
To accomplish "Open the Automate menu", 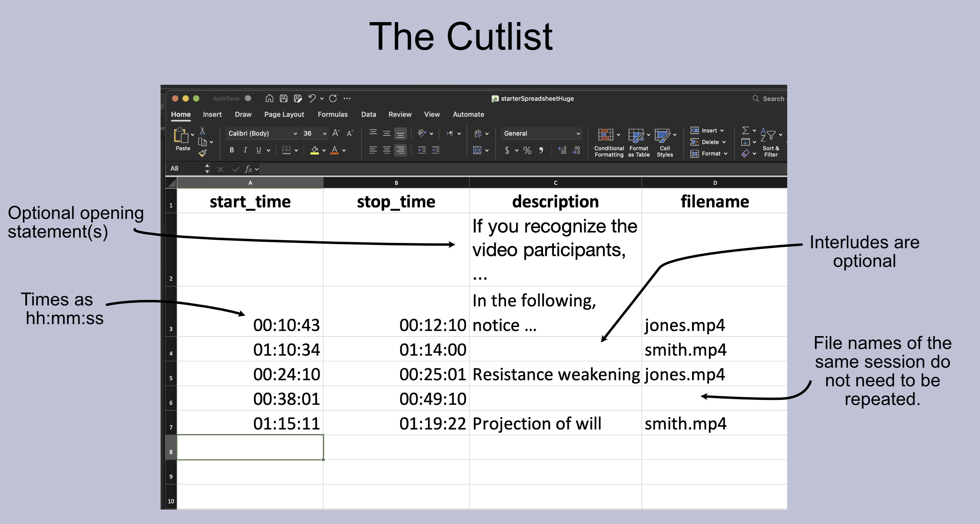I will coord(468,114).
